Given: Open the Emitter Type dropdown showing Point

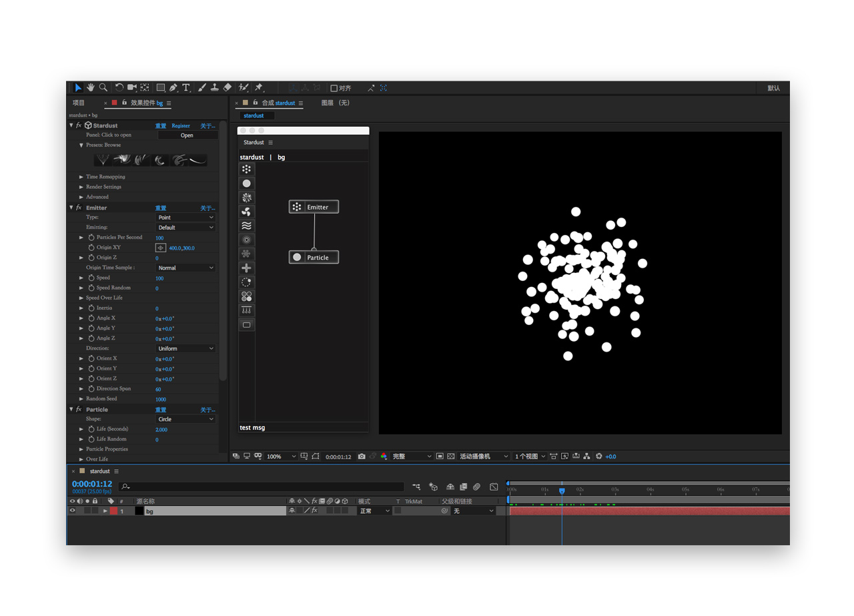Looking at the screenshot, I should [185, 218].
